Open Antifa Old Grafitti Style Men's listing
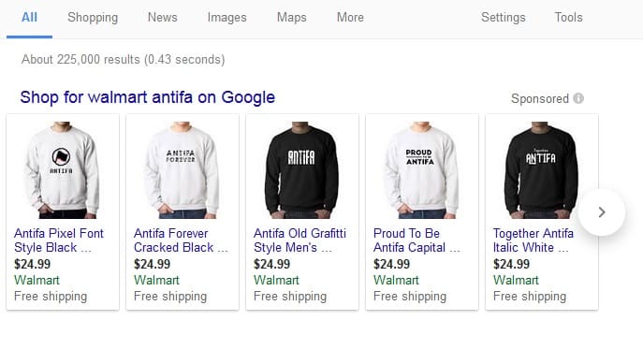 [300, 240]
